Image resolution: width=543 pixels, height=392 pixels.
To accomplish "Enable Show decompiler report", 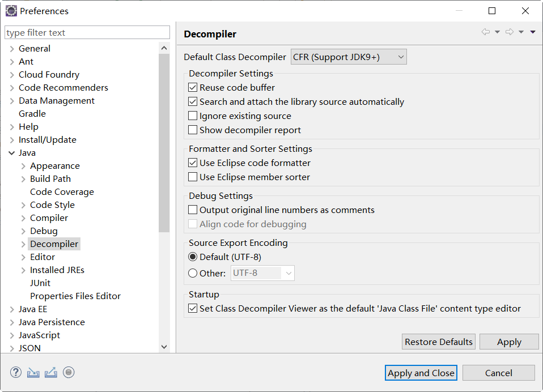I will click(193, 130).
